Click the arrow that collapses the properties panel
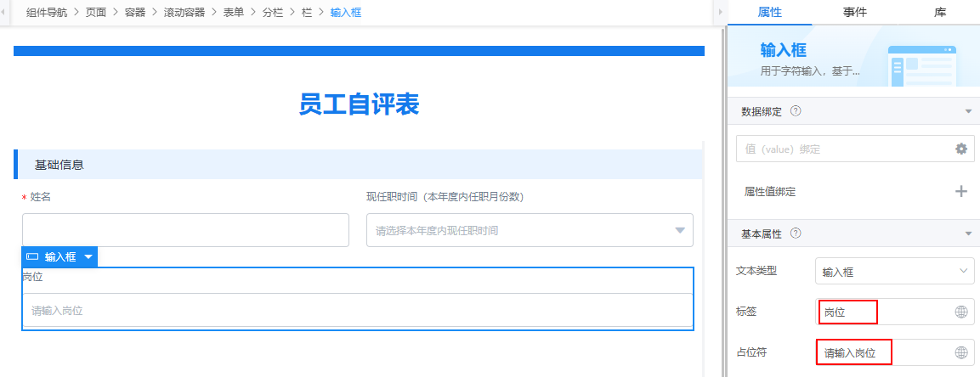980x377 pixels. pos(721,13)
